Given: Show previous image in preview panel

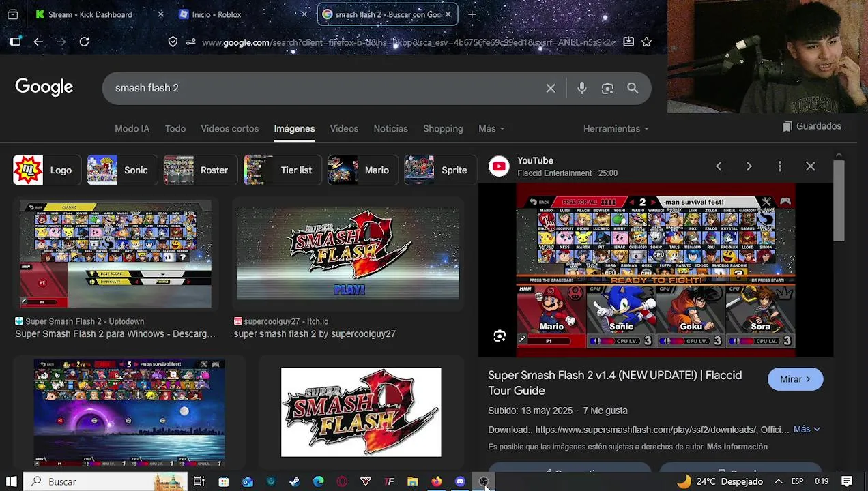Looking at the screenshot, I should pyautogui.click(x=719, y=166).
